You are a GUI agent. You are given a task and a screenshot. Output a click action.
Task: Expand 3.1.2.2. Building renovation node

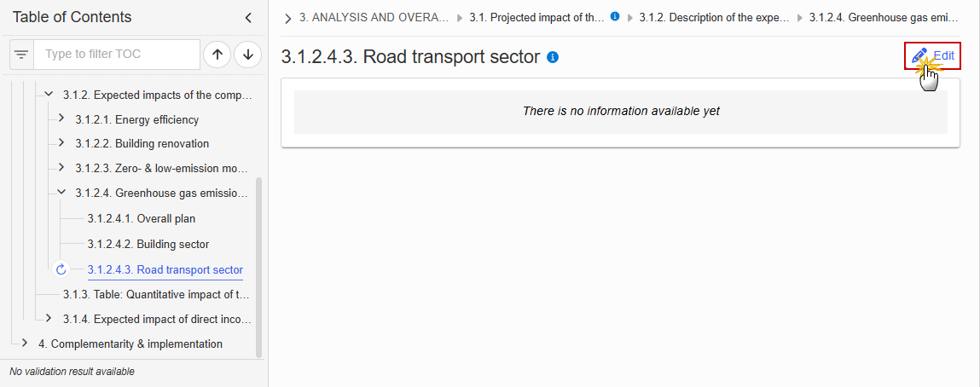[61, 143]
